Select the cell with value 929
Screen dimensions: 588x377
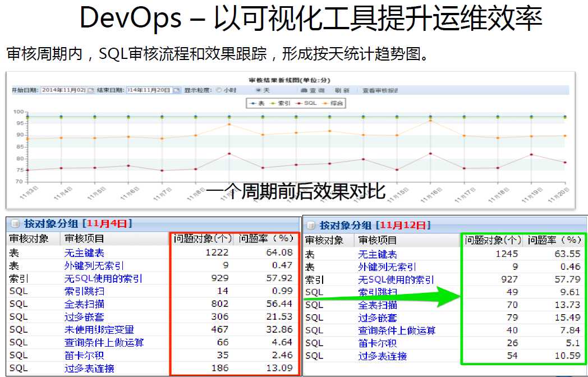pos(220,278)
